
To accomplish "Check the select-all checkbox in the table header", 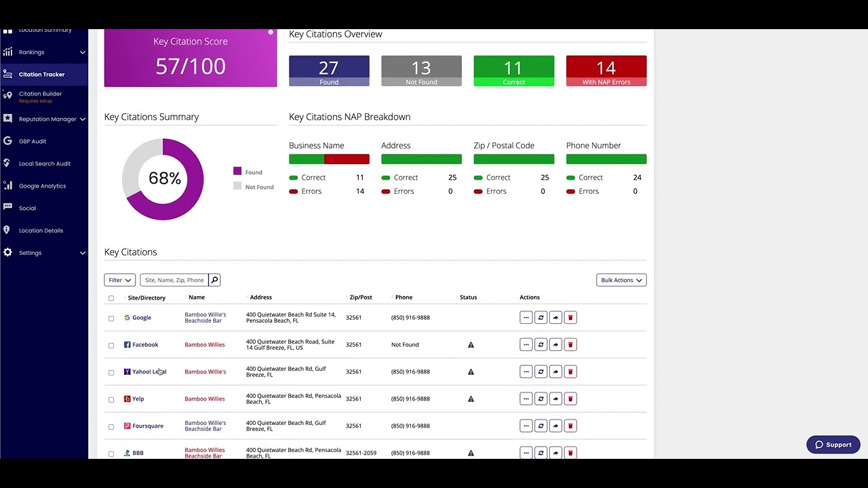I will point(111,298).
